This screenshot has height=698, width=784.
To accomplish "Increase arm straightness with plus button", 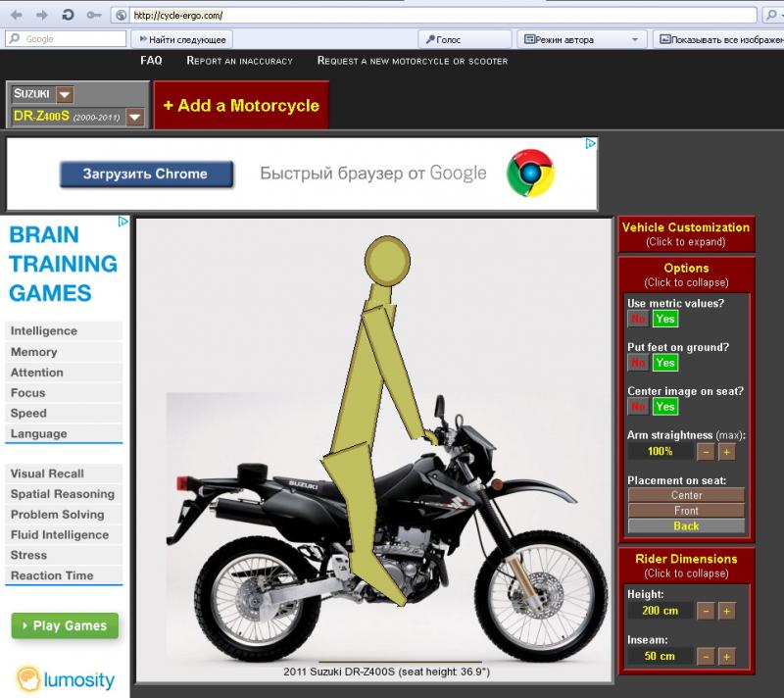I will pos(726,452).
